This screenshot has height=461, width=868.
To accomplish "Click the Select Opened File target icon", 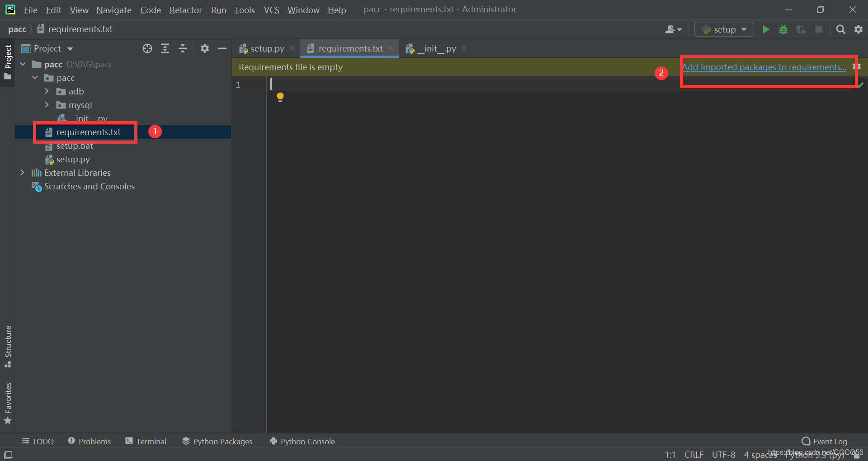I will pyautogui.click(x=147, y=48).
